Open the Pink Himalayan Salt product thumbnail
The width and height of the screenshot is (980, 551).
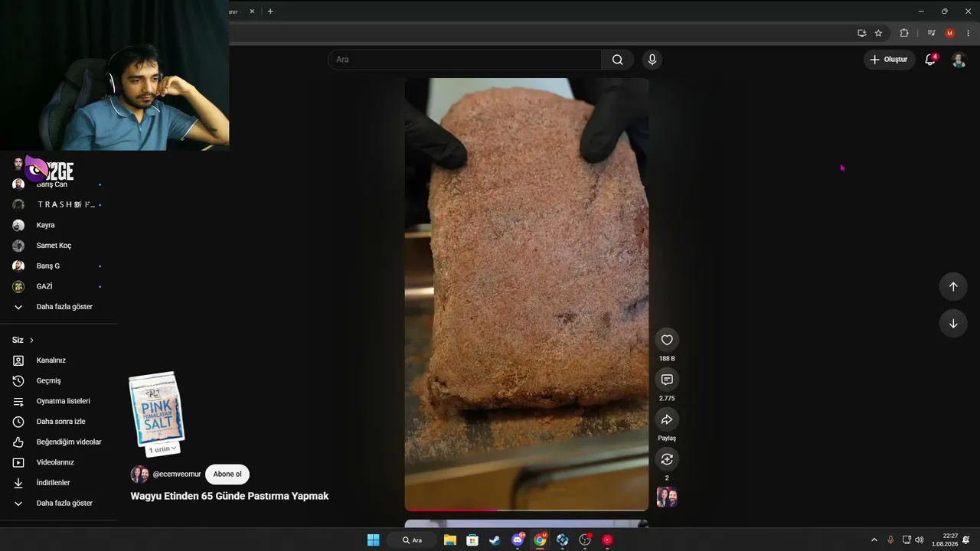(x=157, y=407)
